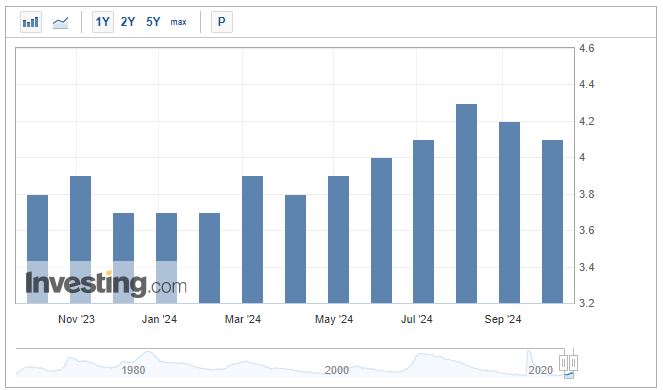
Task: Click the Jan '24 bar
Action: click(167, 258)
